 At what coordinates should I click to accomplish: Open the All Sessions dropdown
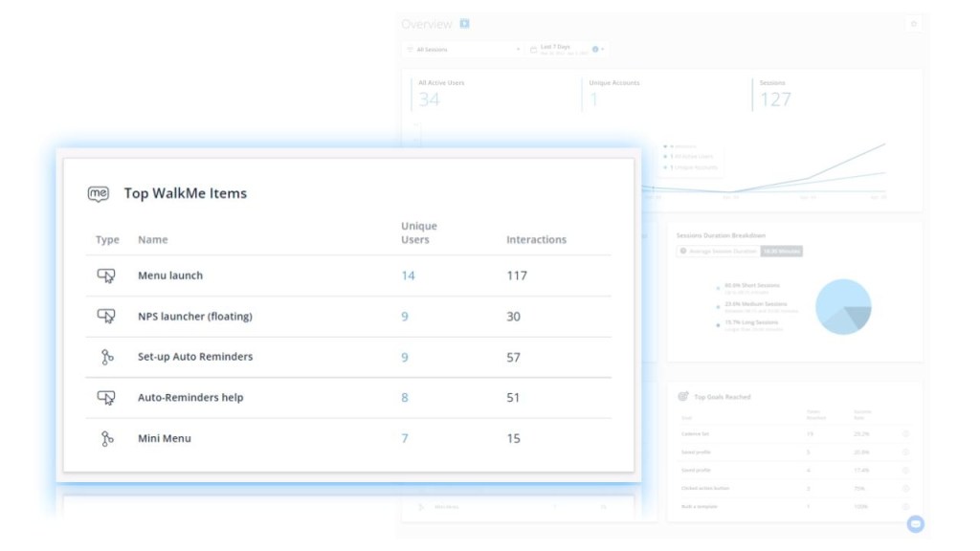click(x=464, y=49)
